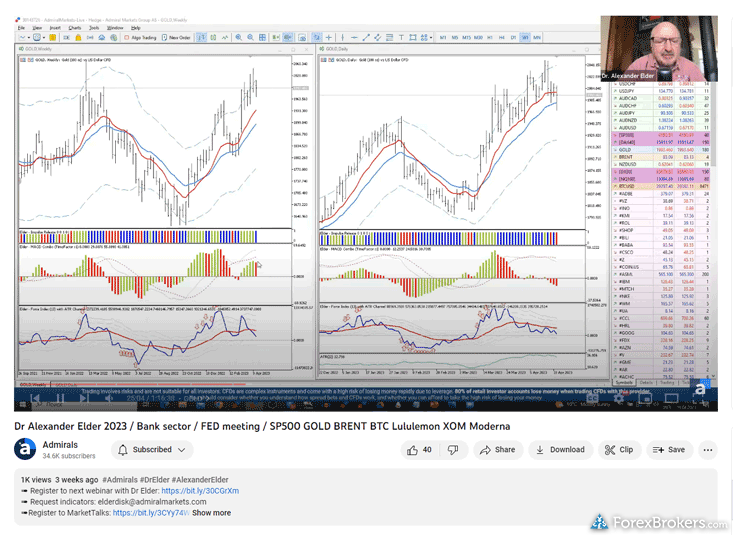Open the more actions ellipsis menu
The width and height of the screenshot is (733, 535).
click(708, 450)
